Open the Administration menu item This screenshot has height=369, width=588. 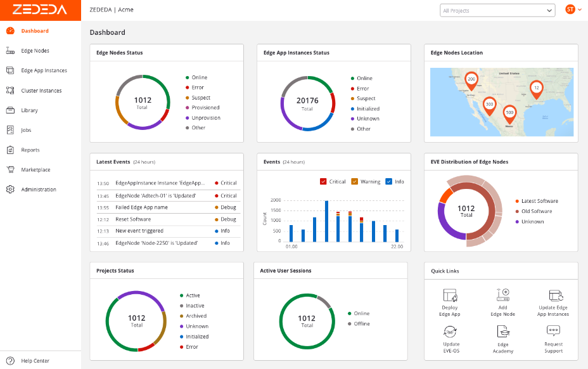pyautogui.click(x=38, y=190)
